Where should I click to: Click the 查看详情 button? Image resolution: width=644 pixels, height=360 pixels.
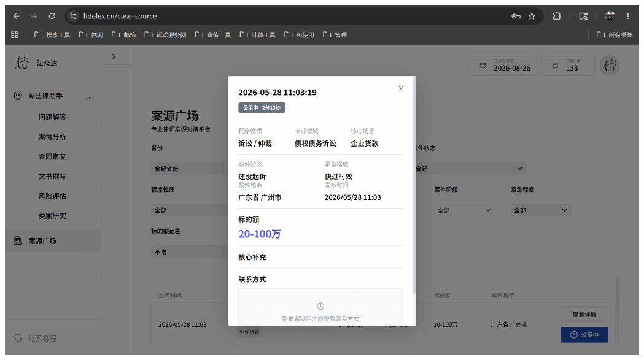click(x=584, y=314)
